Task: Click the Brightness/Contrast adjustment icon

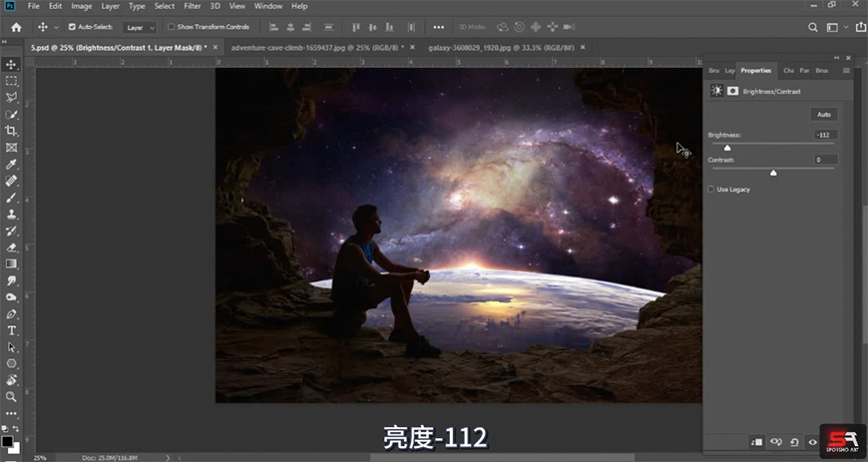Action: pyautogui.click(x=717, y=91)
